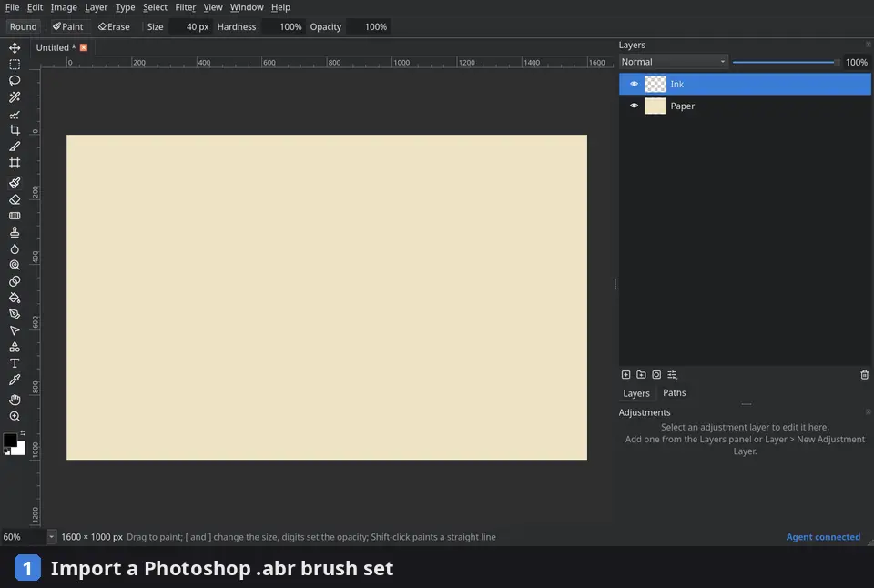Swap foreground and background colors
Screen dimensions: 874x588
click(23, 433)
